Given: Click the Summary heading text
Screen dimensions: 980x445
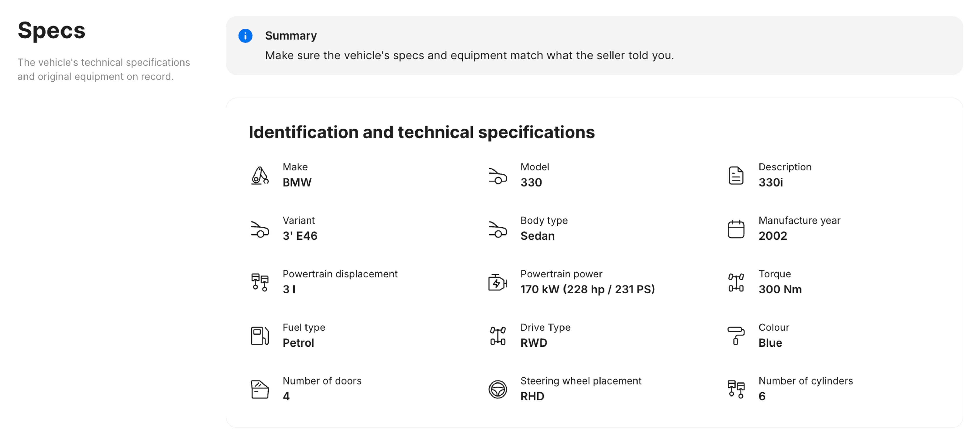Looking at the screenshot, I should pyautogui.click(x=291, y=36).
